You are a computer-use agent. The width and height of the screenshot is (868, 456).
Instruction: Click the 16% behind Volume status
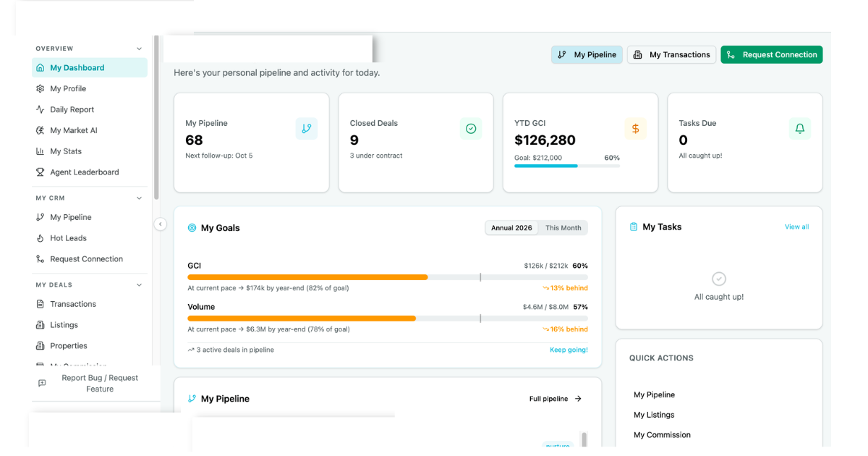pyautogui.click(x=566, y=329)
